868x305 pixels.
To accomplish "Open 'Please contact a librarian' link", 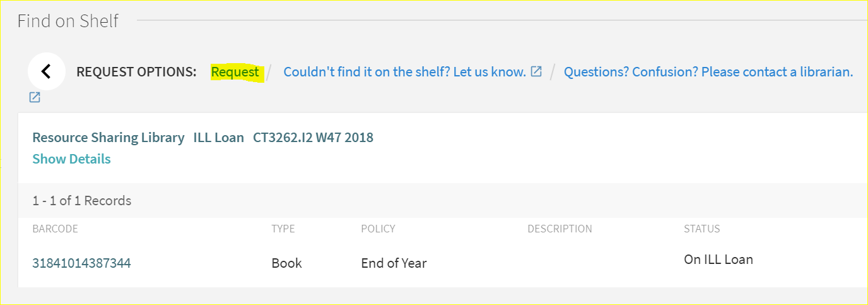I will click(708, 72).
